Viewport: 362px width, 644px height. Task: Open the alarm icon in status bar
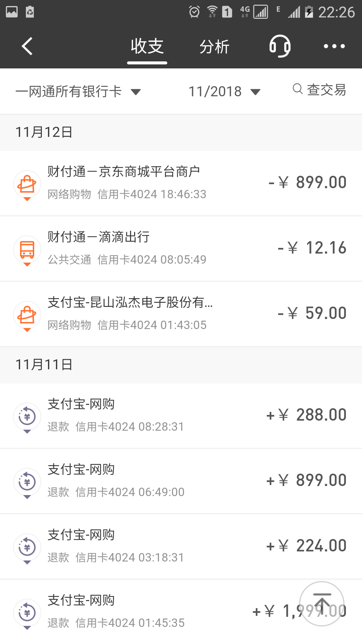pos(194,12)
